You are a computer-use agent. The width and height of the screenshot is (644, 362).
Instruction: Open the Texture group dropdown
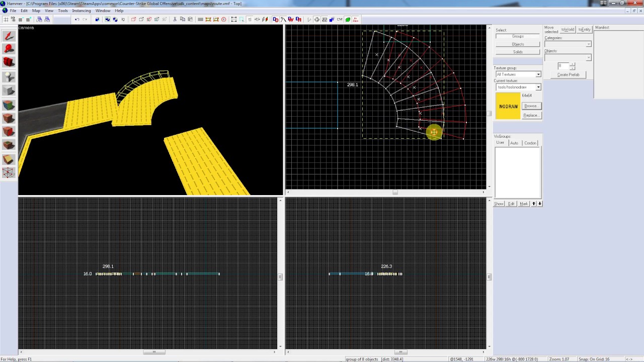click(518, 74)
